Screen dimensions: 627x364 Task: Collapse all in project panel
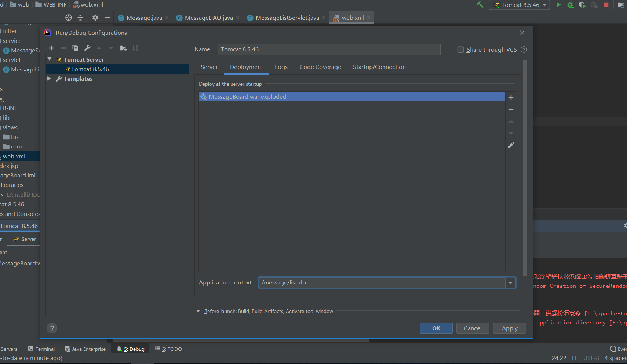click(x=80, y=18)
